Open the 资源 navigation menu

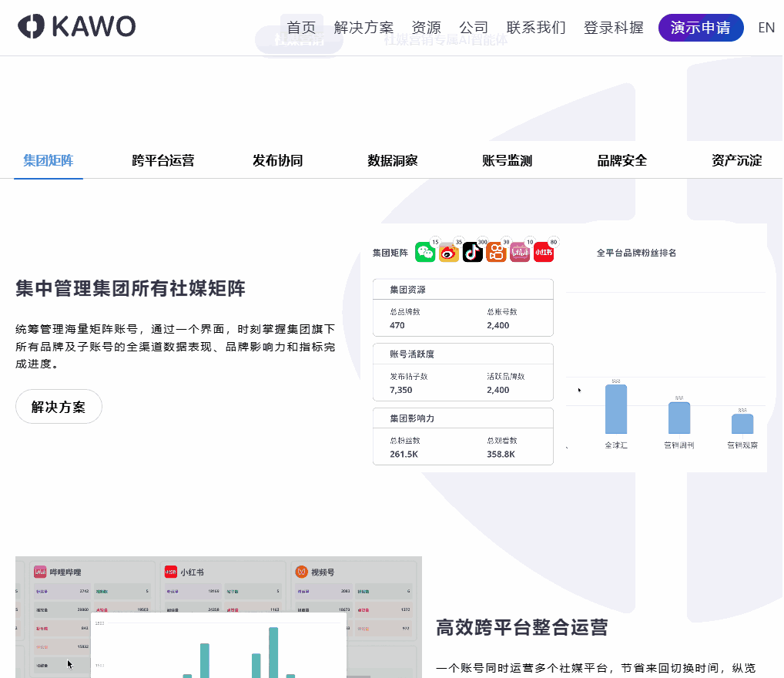click(426, 28)
